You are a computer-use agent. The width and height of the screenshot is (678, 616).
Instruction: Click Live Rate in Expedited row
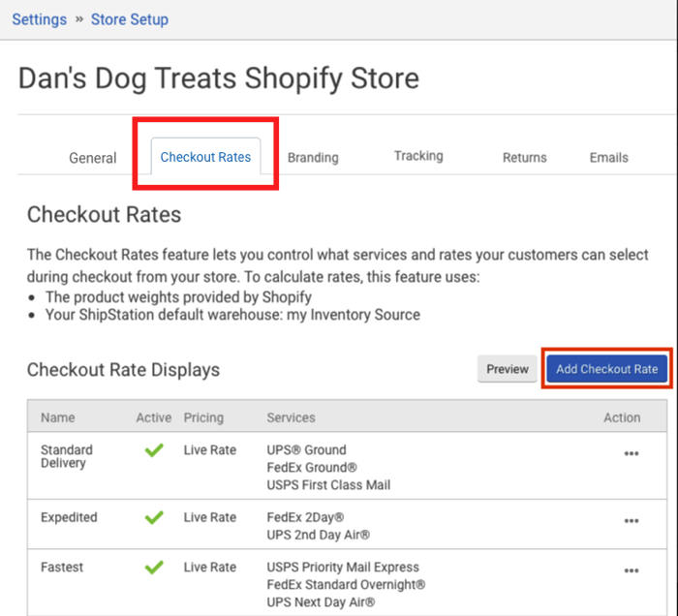coord(210,517)
